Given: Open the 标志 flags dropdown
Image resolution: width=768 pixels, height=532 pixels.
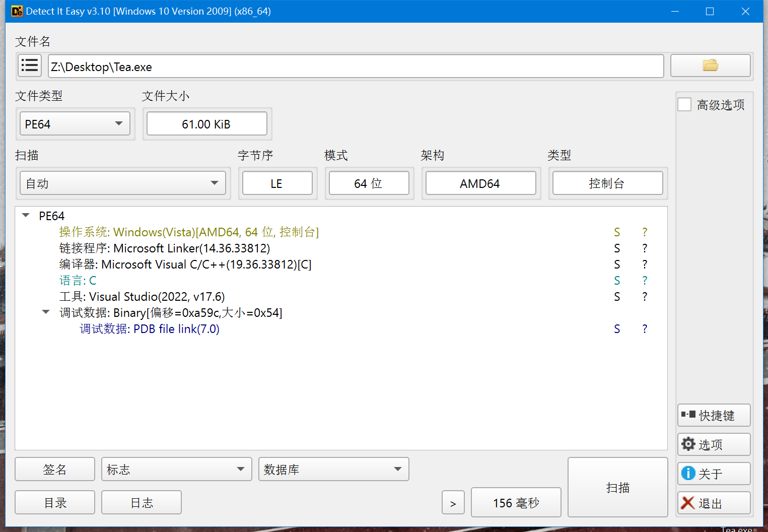Looking at the screenshot, I should 176,469.
